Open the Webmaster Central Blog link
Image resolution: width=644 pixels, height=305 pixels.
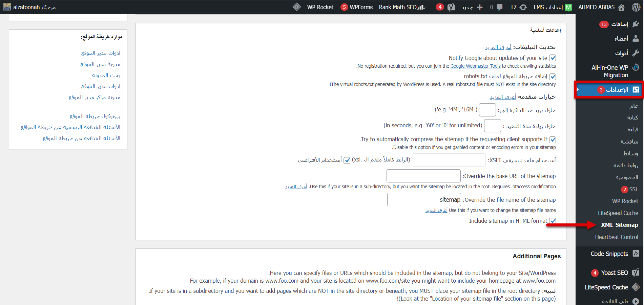click(95, 97)
